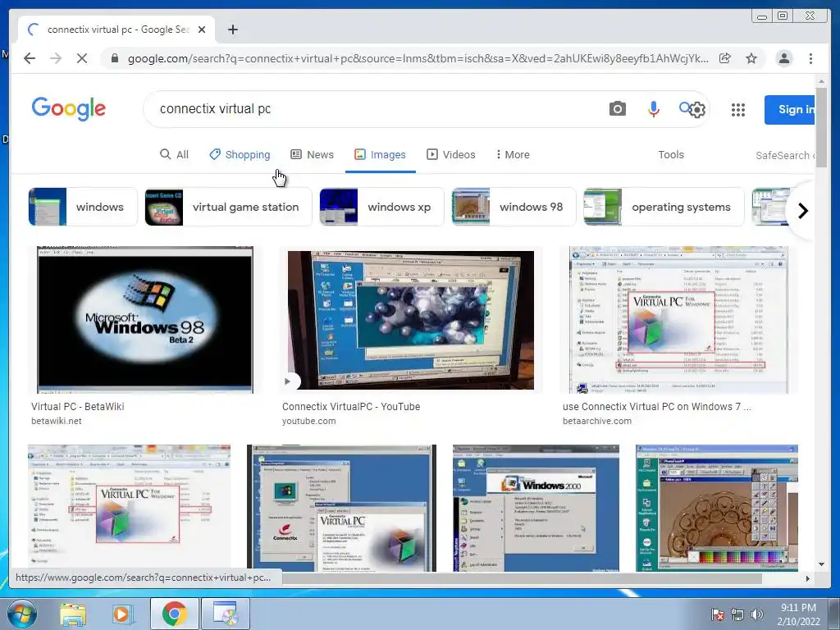Select the 'operating systems' suggestion chip

tap(664, 207)
